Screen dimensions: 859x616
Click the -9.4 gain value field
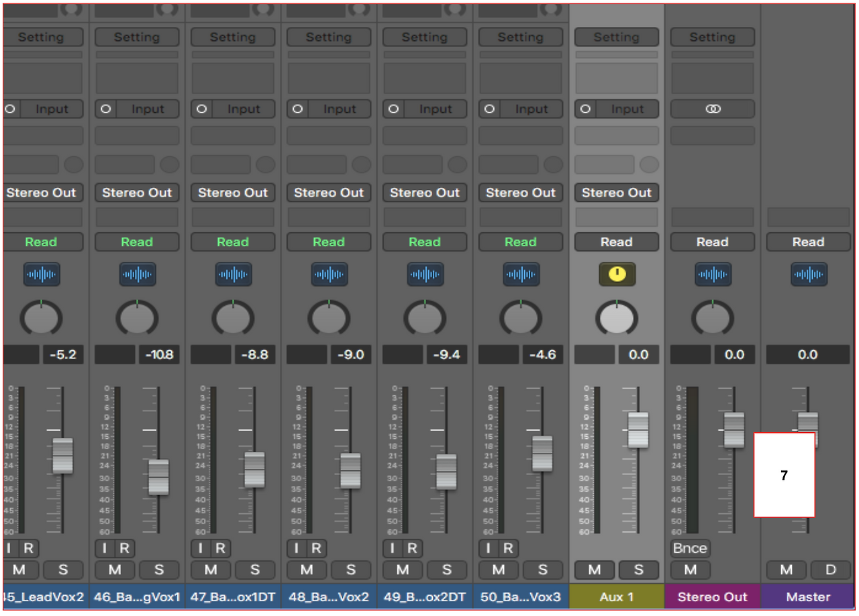(x=448, y=354)
